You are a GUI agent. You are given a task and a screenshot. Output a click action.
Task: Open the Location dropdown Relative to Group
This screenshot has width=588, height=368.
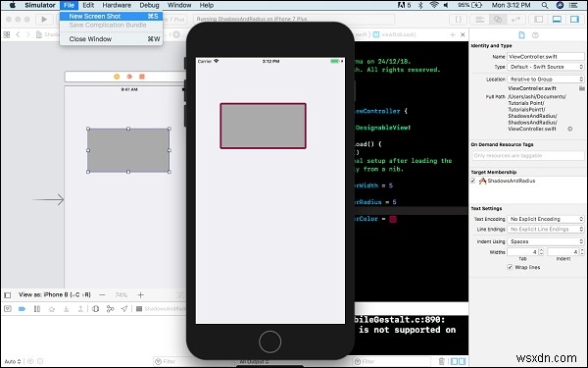546,79
